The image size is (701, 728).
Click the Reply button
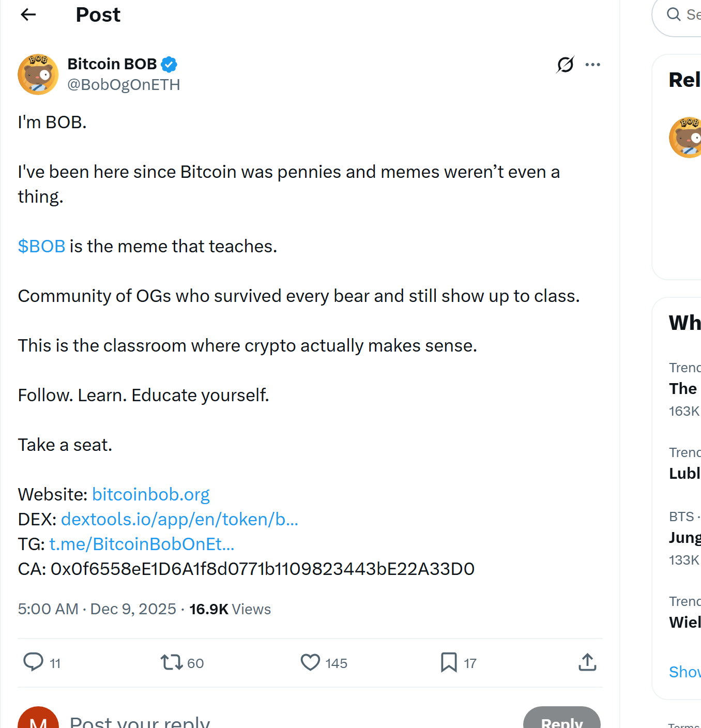[562, 722]
